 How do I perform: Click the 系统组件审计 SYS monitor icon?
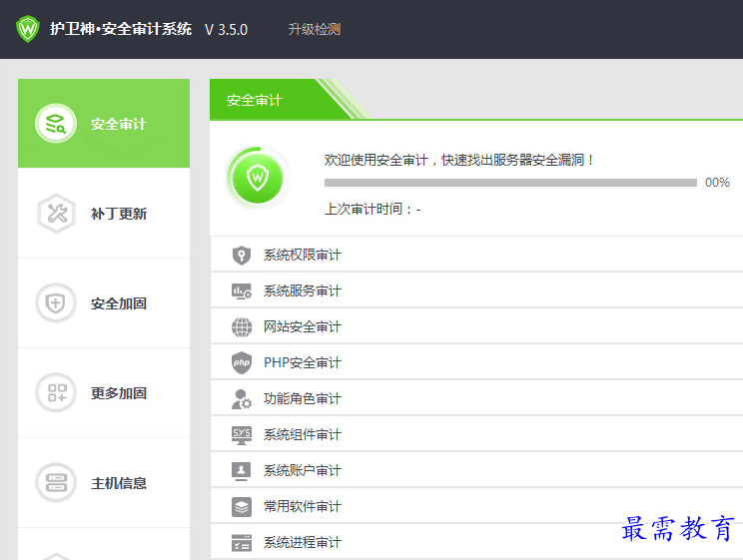point(242,435)
